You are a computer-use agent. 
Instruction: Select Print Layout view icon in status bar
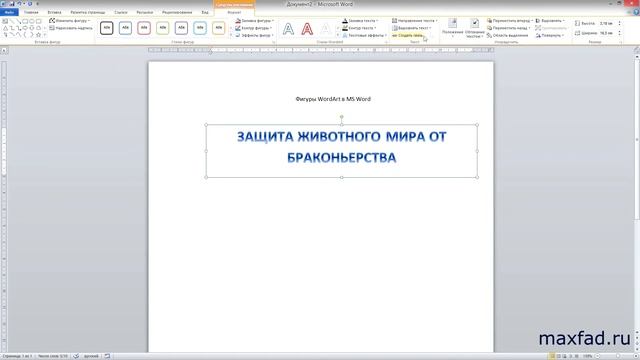click(x=552, y=356)
